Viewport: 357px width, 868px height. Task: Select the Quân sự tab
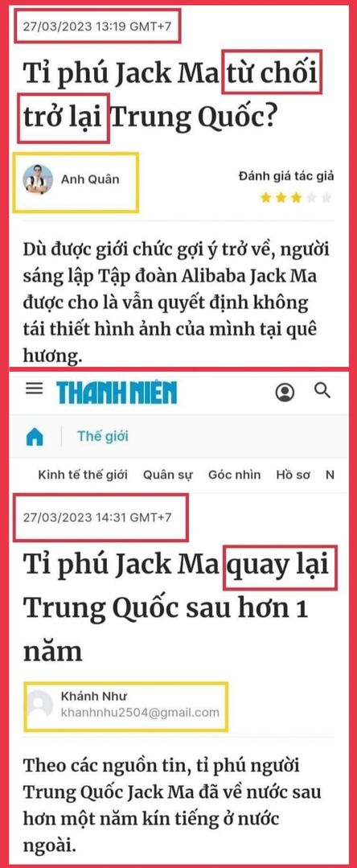click(x=168, y=475)
